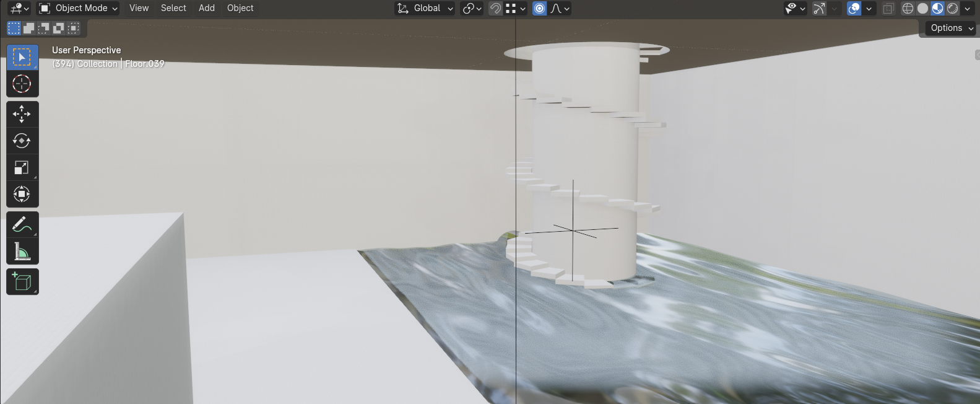This screenshot has height=404, width=980.
Task: Open the Select menu
Action: [173, 8]
